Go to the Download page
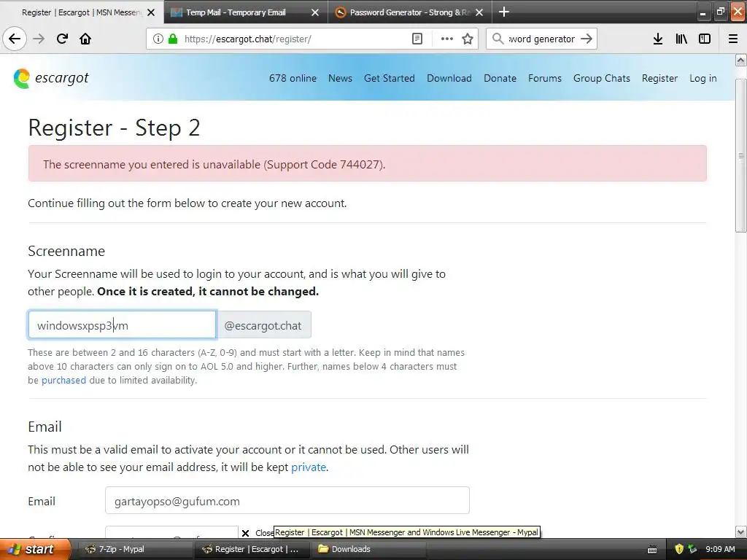The width and height of the screenshot is (747, 560). (449, 78)
